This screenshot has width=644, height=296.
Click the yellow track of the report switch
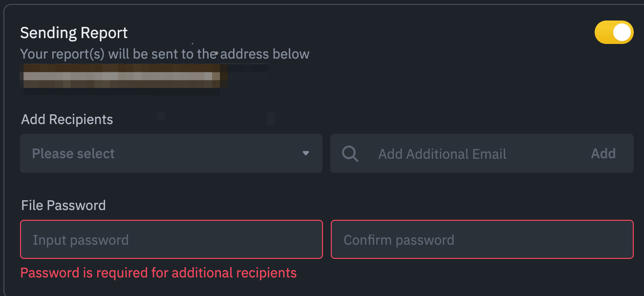pyautogui.click(x=603, y=33)
